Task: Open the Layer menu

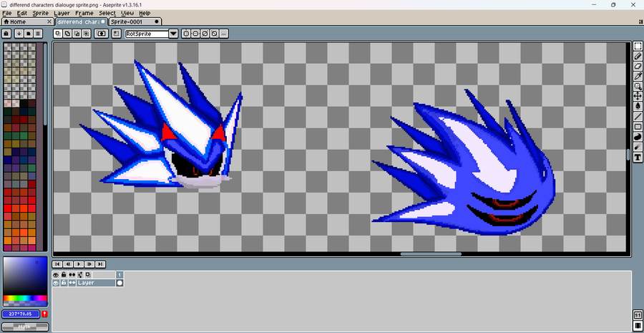Action: click(62, 13)
